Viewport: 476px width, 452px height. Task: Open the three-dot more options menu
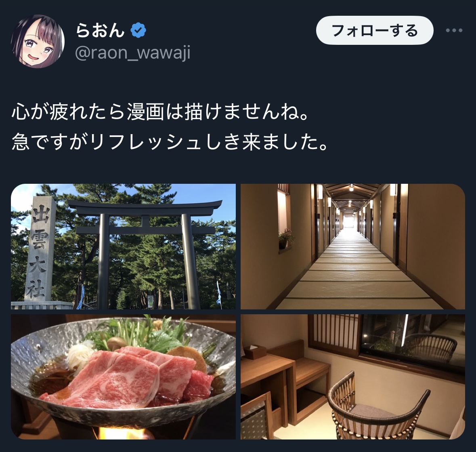tap(454, 30)
